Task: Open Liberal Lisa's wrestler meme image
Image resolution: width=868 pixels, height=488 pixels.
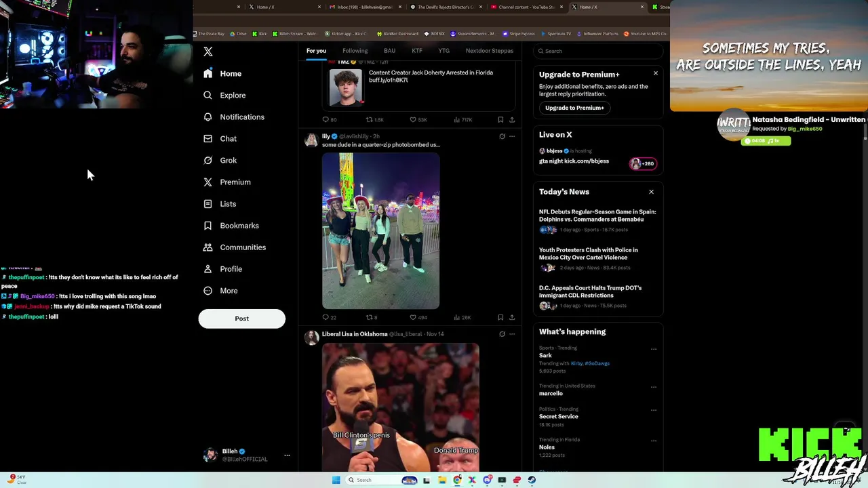Action: click(401, 407)
